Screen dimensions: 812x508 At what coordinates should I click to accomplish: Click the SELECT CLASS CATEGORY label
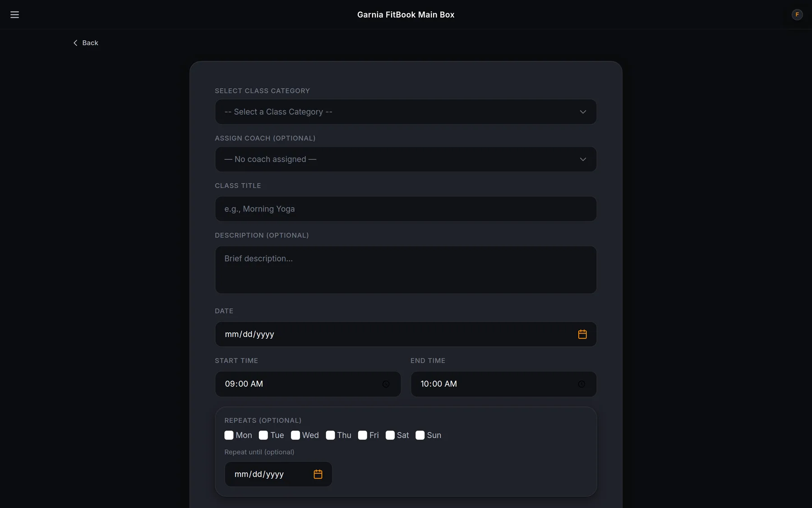(263, 91)
